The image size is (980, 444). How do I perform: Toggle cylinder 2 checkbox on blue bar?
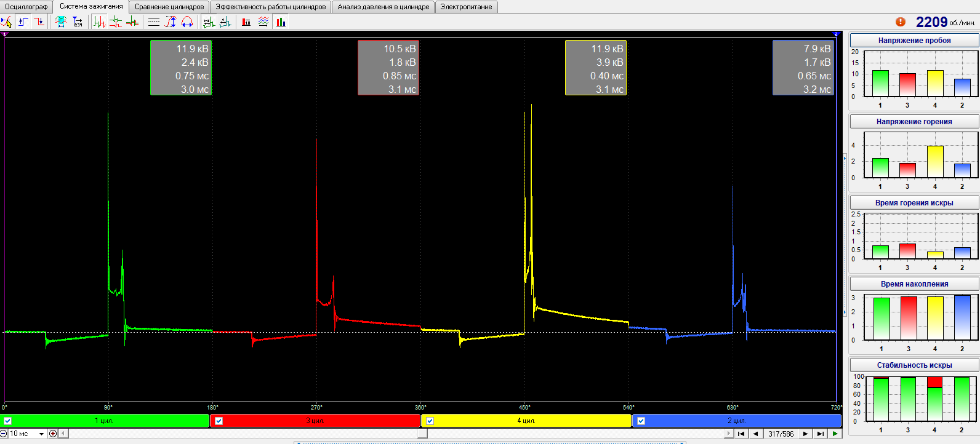coord(641,421)
